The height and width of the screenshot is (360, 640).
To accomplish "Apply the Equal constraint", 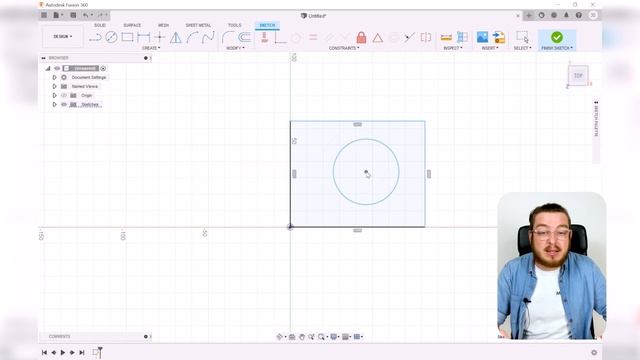I will 313,38.
